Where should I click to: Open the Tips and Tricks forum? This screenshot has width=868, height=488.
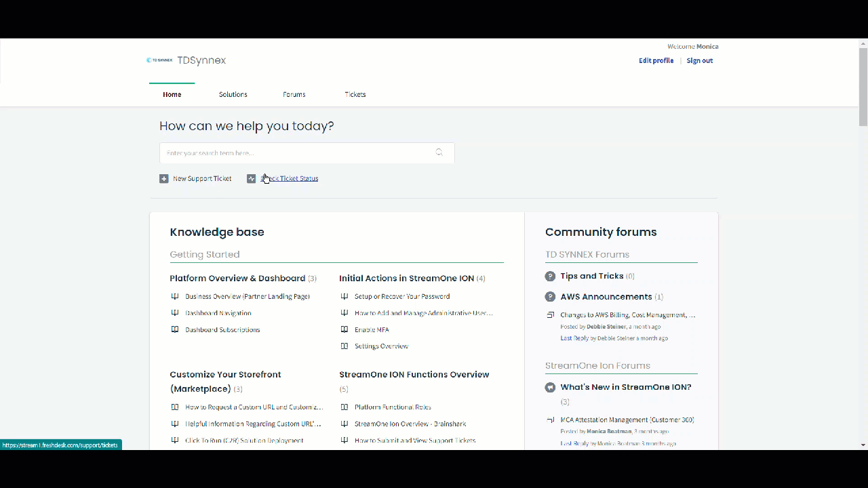592,276
